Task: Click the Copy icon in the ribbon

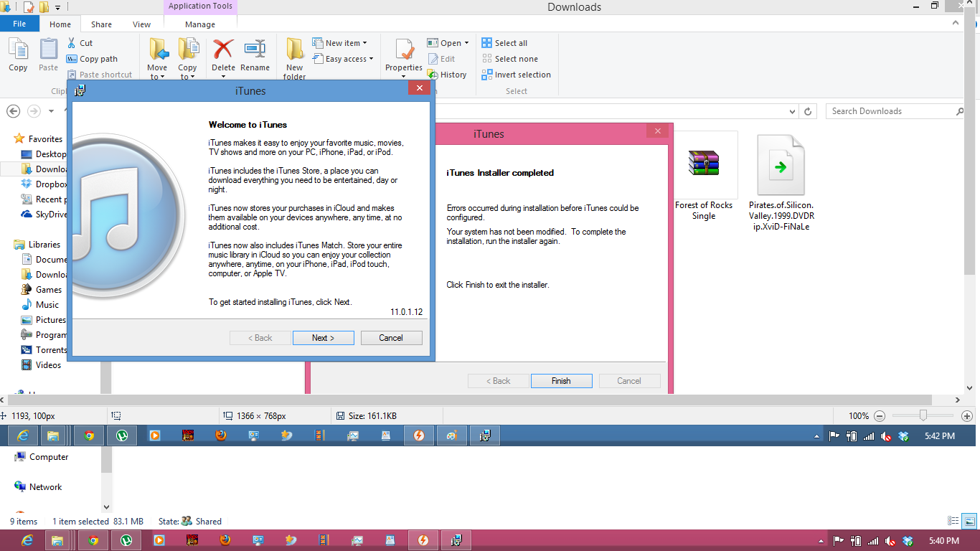Action: pos(18,54)
